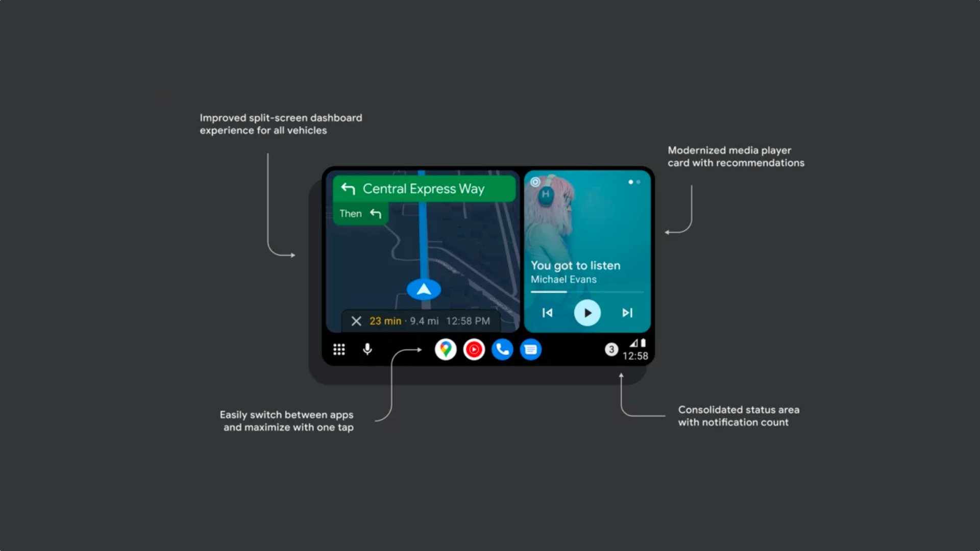This screenshot has width=980, height=551.
Task: Open app grid launcher
Action: click(338, 348)
